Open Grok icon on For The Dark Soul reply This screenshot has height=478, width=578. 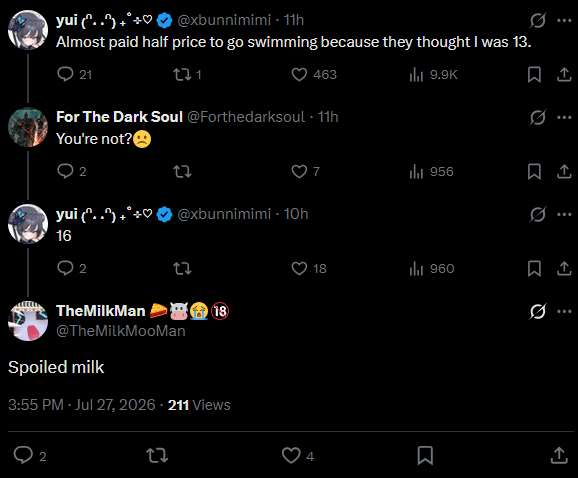[x=537, y=118]
